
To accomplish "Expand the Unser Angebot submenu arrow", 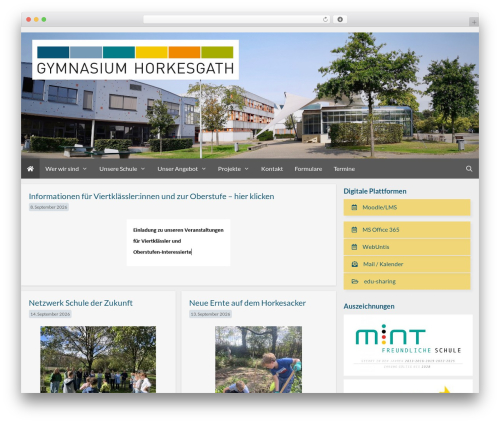I will (x=204, y=169).
